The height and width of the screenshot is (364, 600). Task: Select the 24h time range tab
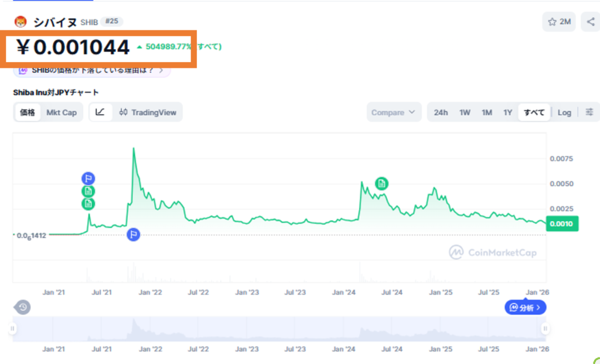pyautogui.click(x=441, y=112)
